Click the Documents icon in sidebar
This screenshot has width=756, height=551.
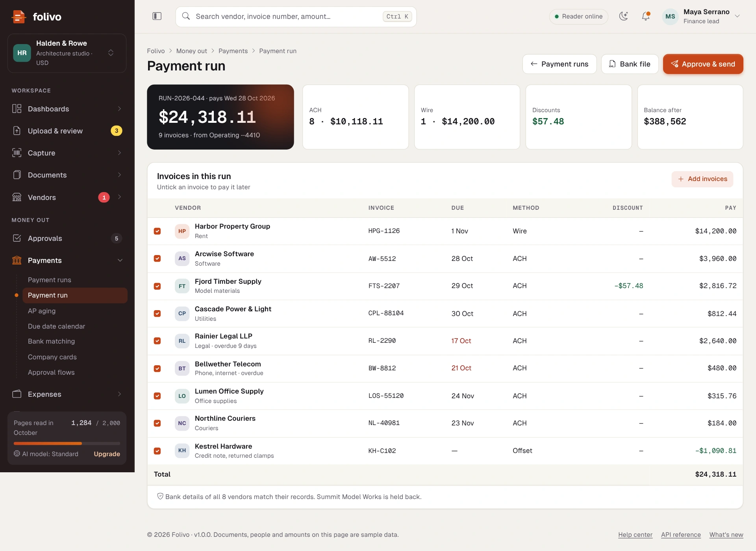pyautogui.click(x=17, y=175)
